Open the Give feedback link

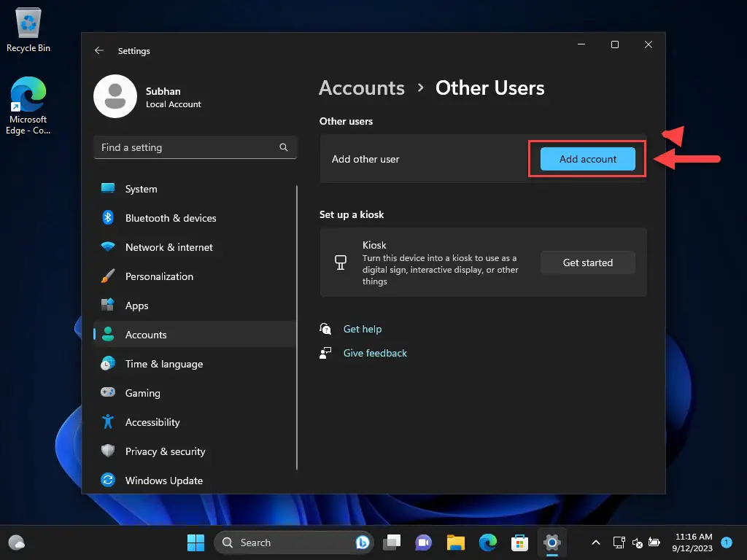pyautogui.click(x=375, y=353)
